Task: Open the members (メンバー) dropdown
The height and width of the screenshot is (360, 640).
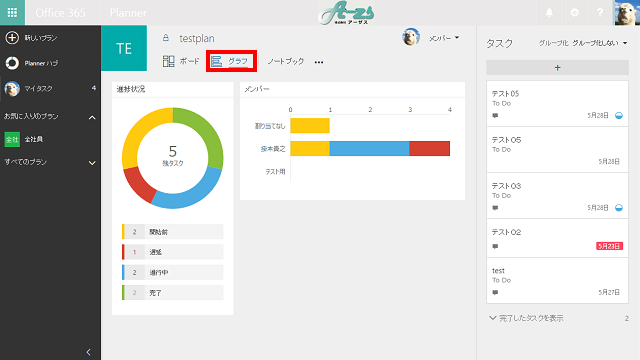Action: pos(444,38)
